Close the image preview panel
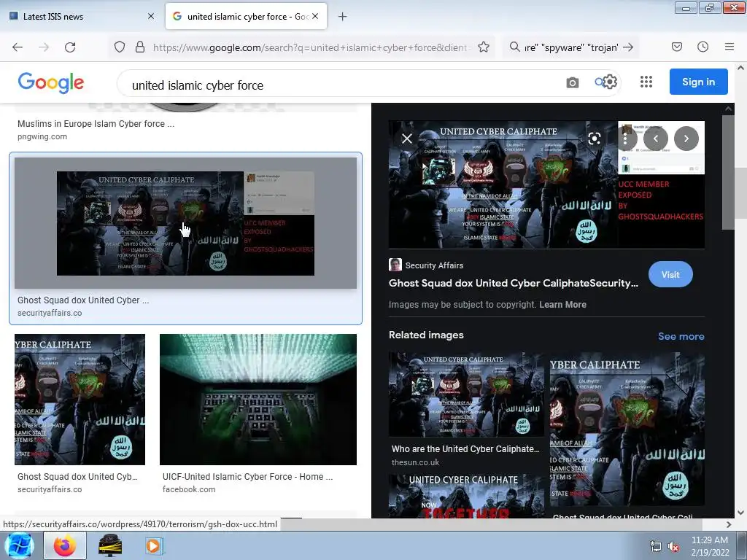 407,139
